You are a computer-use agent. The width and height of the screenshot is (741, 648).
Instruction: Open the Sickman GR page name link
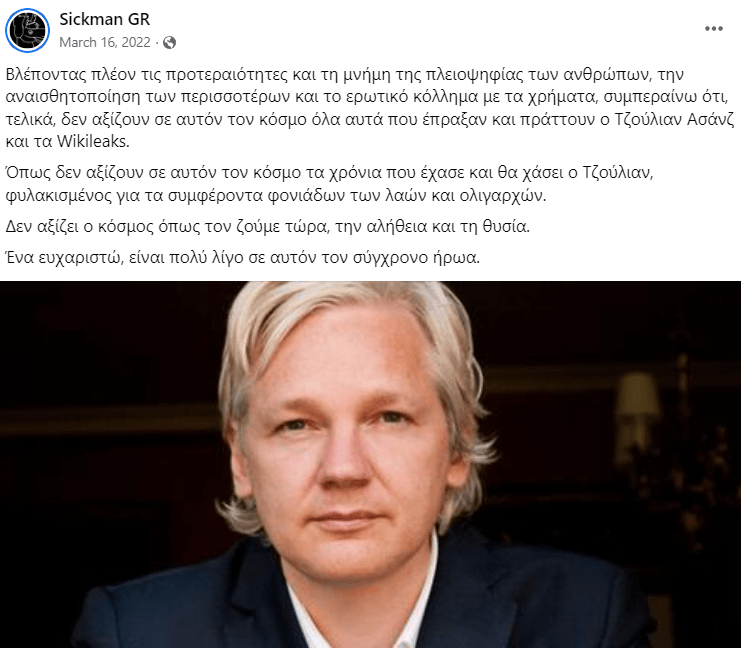point(104,19)
